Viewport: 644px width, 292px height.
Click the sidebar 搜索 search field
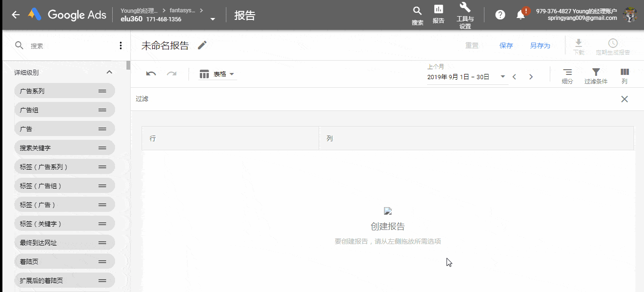click(71, 46)
